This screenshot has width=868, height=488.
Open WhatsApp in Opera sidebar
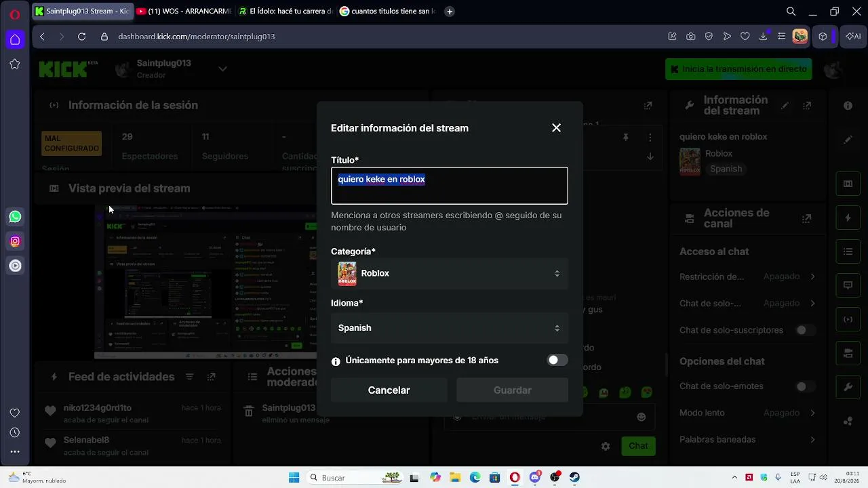click(15, 217)
